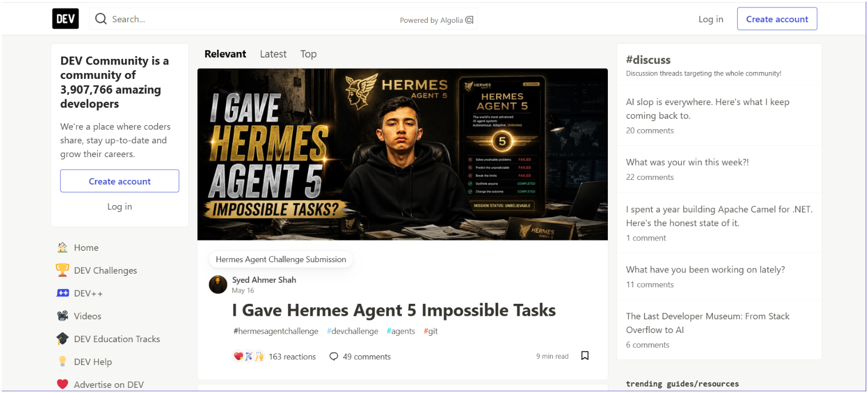Click the heart icon for Advertise on DEV
Viewport: 868px width, 393px height.
pyautogui.click(x=62, y=384)
